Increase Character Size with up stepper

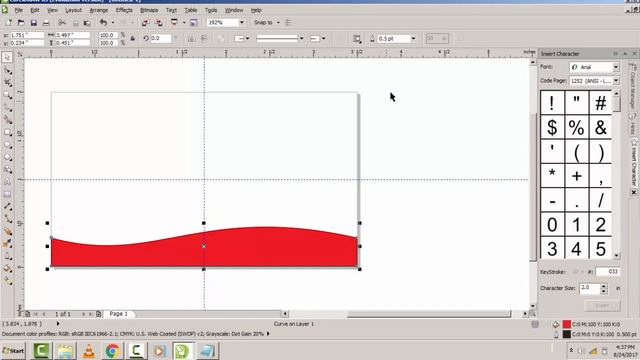(604, 286)
